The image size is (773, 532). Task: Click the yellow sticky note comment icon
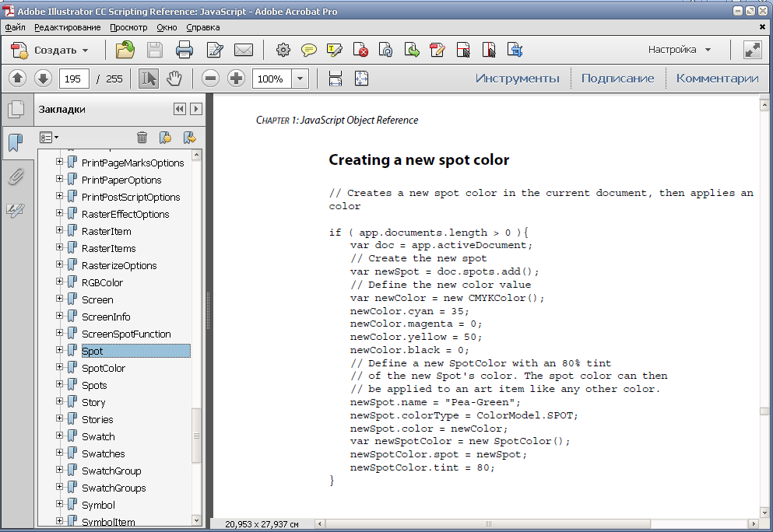[x=309, y=51]
